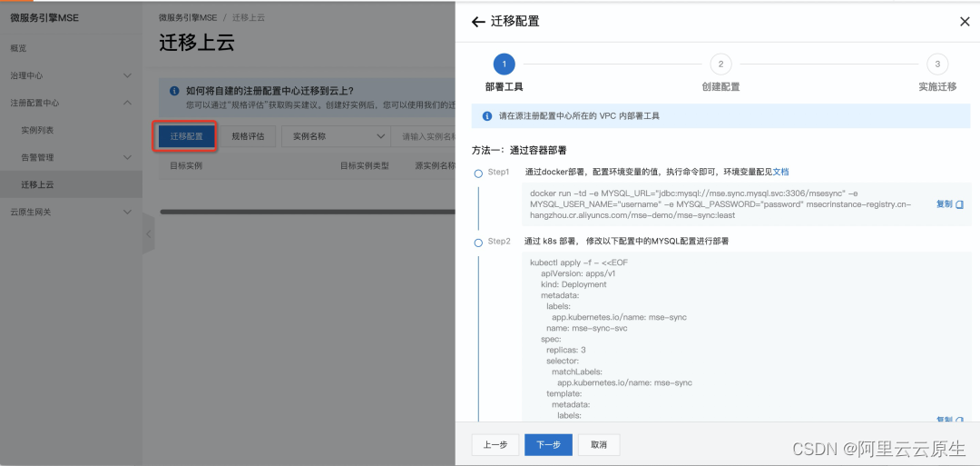Open the 实例名称 filter dropdown
The width and height of the screenshot is (980, 466).
336,136
